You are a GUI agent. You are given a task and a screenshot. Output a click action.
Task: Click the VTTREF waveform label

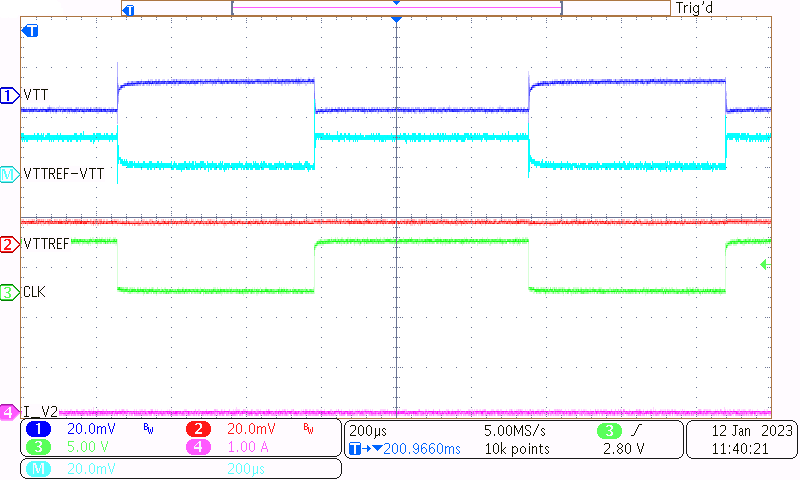click(x=46, y=244)
